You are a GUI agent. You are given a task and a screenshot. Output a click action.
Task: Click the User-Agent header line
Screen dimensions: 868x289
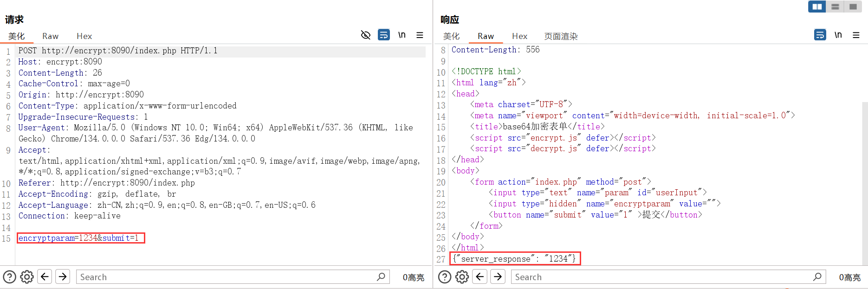[x=215, y=133]
